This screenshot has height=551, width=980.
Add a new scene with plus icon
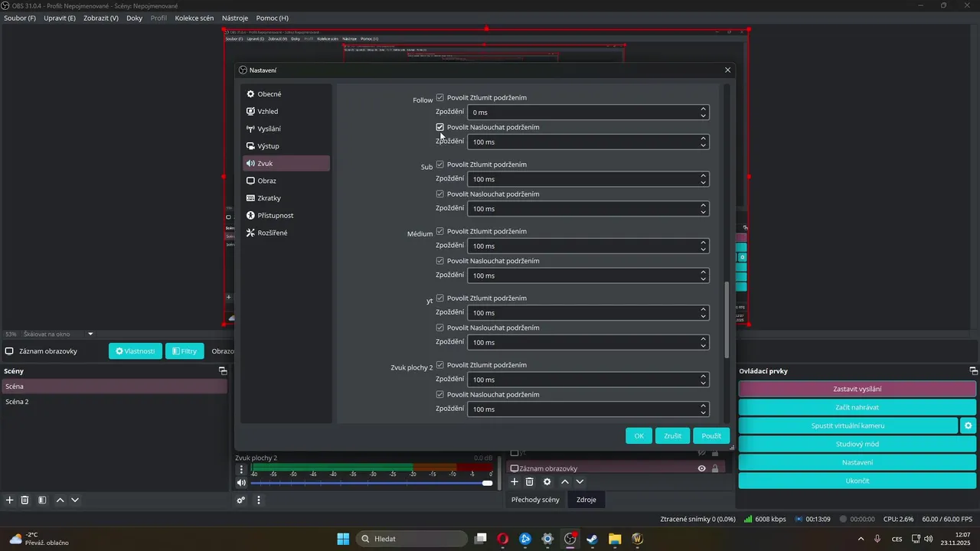[10, 500]
